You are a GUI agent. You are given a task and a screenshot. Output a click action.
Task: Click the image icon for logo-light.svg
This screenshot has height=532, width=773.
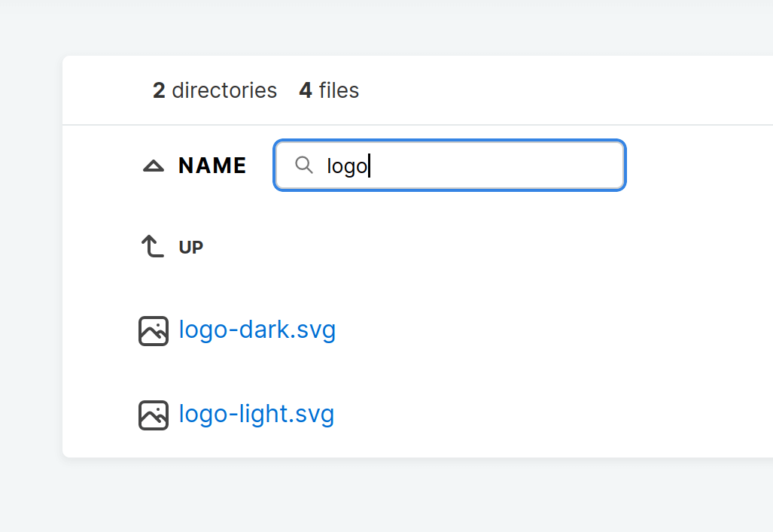(x=154, y=415)
